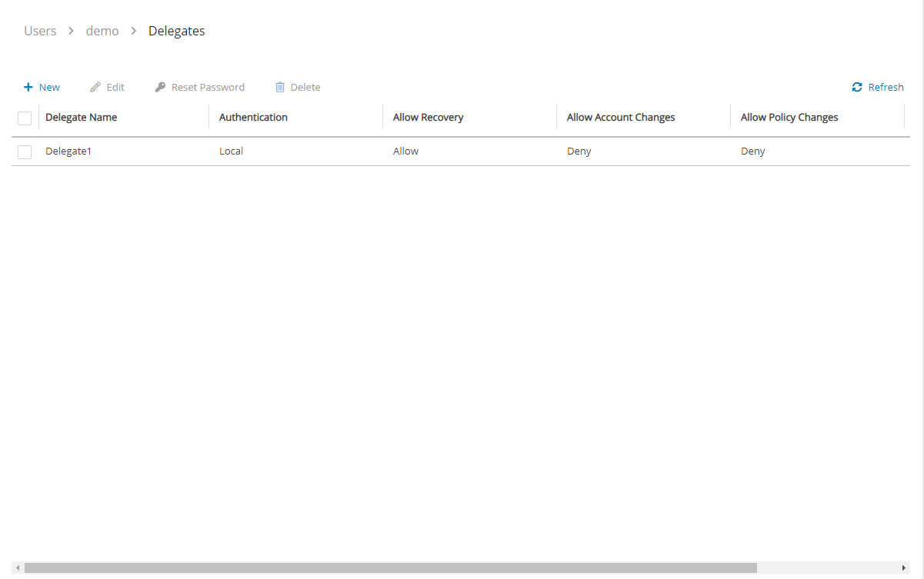Click the key Reset Password icon
The image size is (924, 579).
[x=160, y=87]
